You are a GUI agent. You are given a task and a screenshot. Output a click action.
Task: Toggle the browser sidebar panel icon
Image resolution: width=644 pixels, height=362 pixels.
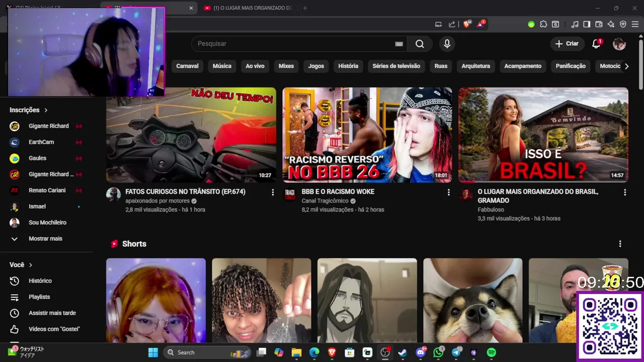pyautogui.click(x=587, y=24)
